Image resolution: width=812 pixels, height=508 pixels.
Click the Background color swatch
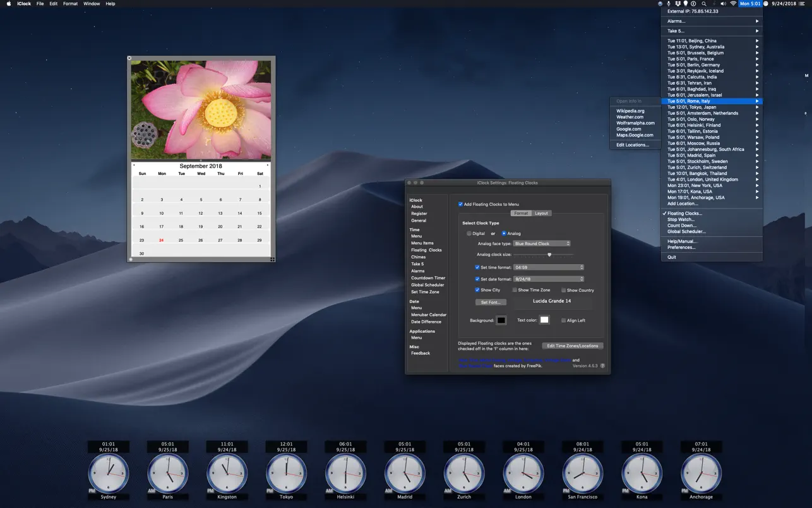click(x=501, y=320)
